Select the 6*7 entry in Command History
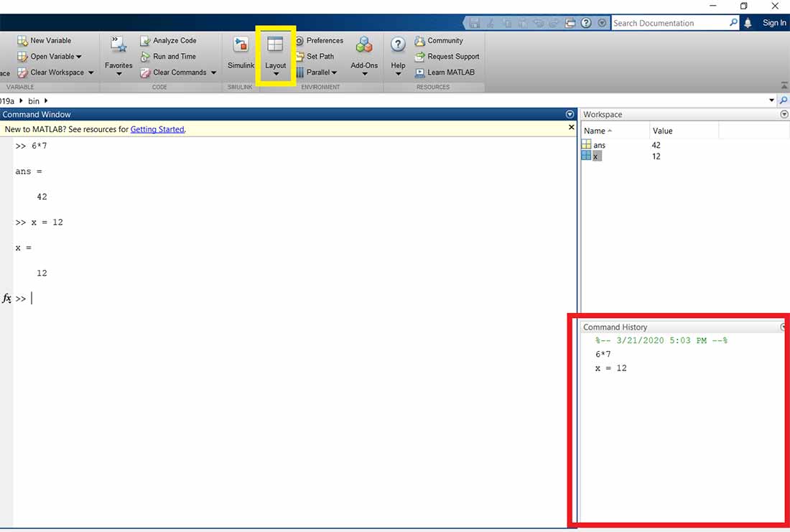This screenshot has width=790, height=532. (x=603, y=354)
